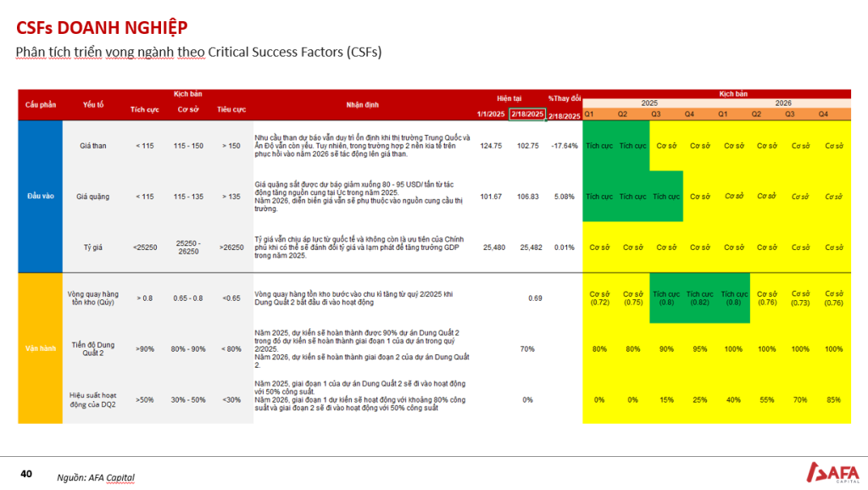Viewport: 868px width, 490px height.
Task: Click the 85% value in Q4 2026
Action: tap(834, 400)
